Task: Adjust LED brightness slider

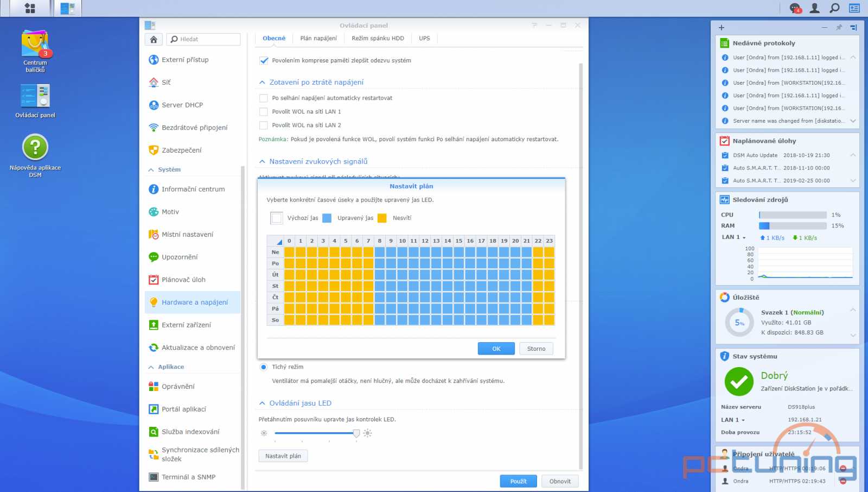Action: (356, 433)
